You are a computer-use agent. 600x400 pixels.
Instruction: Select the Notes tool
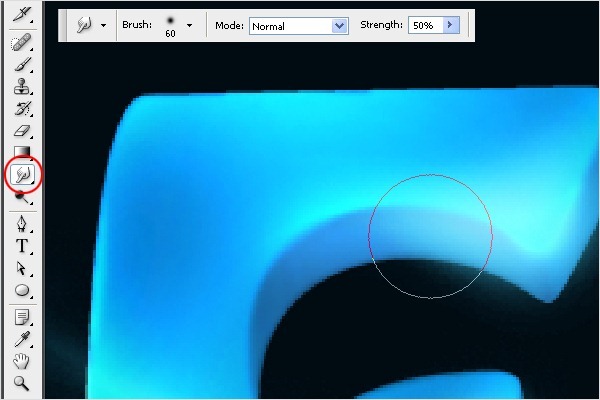tap(22, 317)
